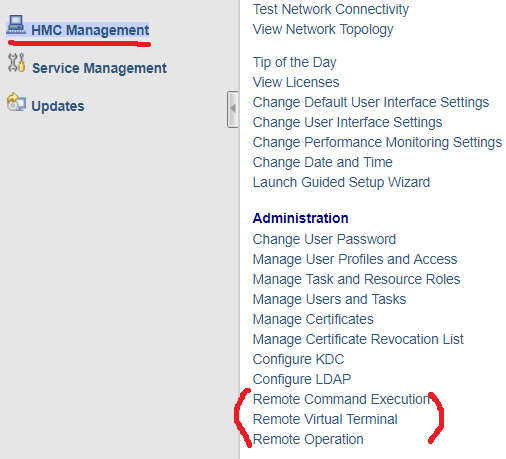Open Test Network Connectivity
Screen dimensions: 506x459
(x=331, y=9)
